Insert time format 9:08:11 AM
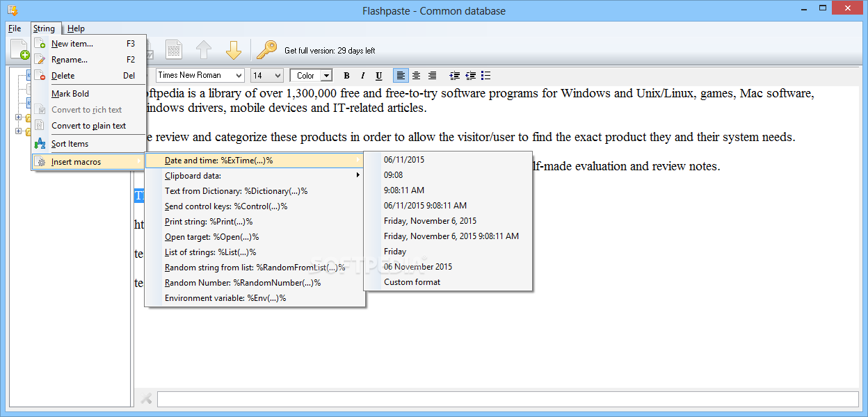Viewport: 868px width, 417px height. click(x=448, y=190)
